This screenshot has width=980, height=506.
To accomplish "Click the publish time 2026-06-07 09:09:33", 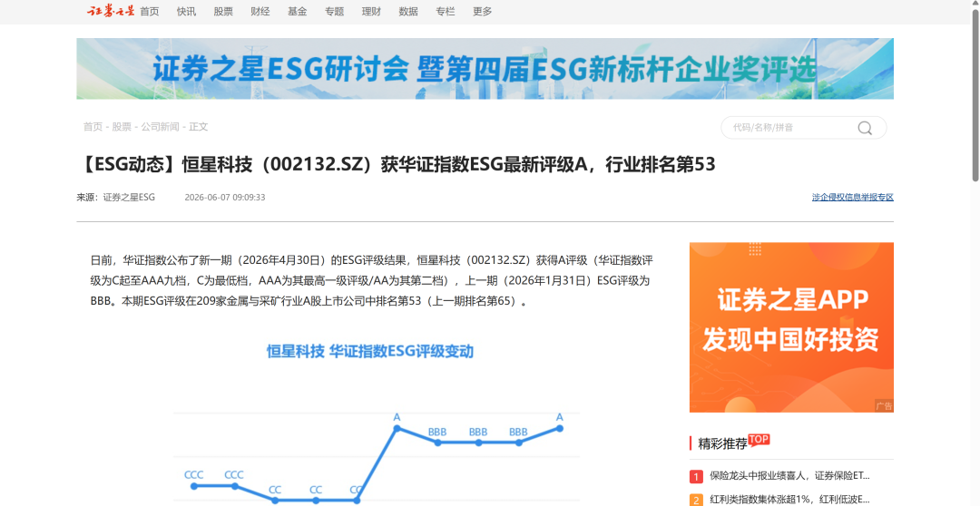I will 225,198.
